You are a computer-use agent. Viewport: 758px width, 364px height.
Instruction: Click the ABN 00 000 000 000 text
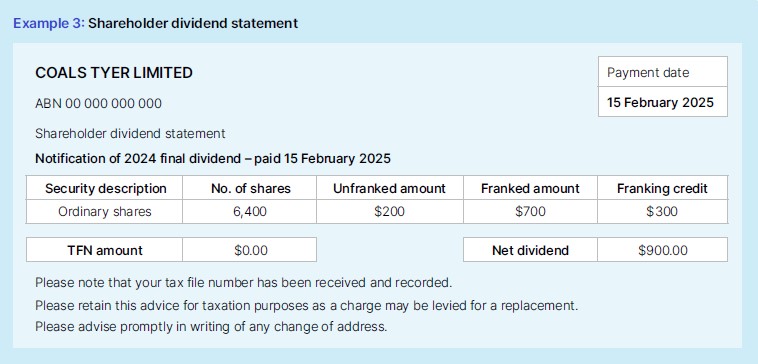coord(99,103)
